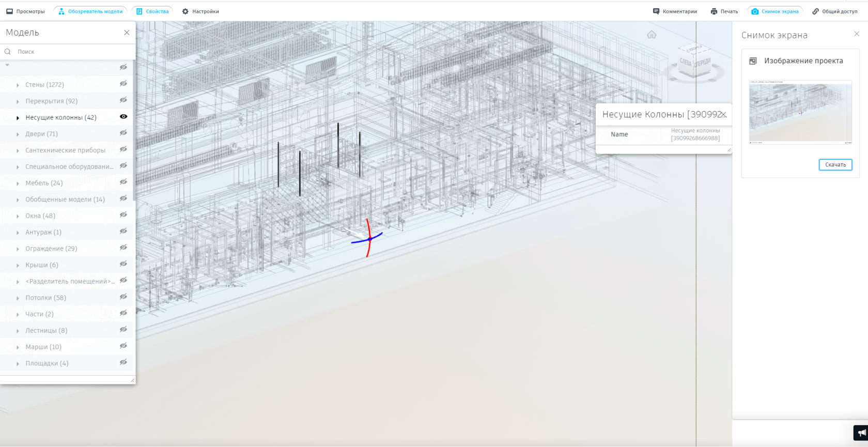This screenshot has width=868, height=447.
Task: Collapse the root model node arrow
Action: tap(7, 65)
